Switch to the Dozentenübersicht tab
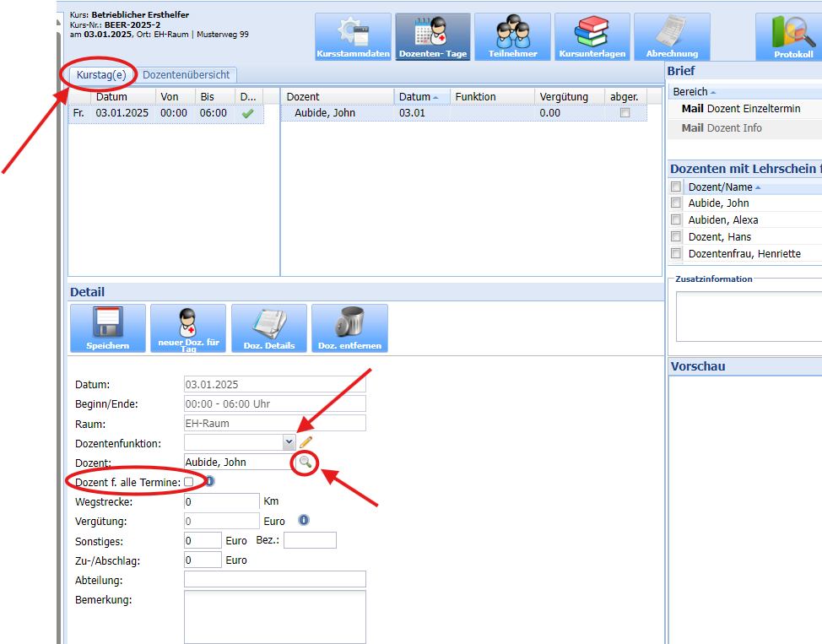The image size is (822, 644). click(x=187, y=75)
